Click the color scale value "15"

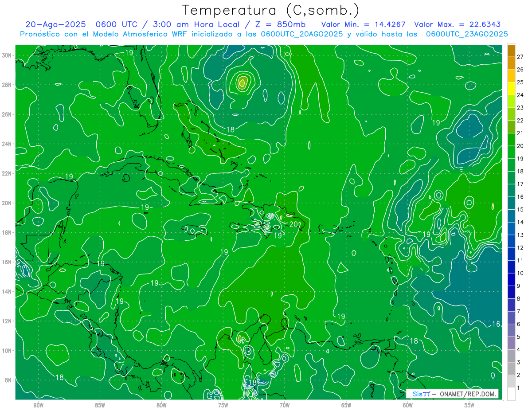(x=520, y=209)
